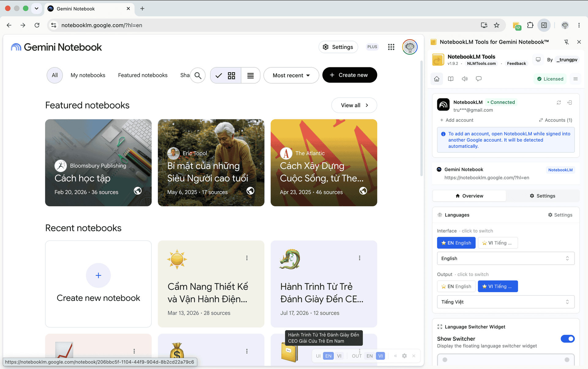Search notebooks with the magnifier icon

[x=198, y=75]
